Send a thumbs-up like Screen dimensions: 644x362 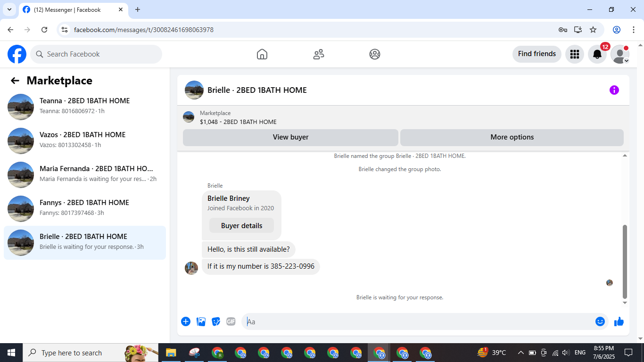pos(619,321)
